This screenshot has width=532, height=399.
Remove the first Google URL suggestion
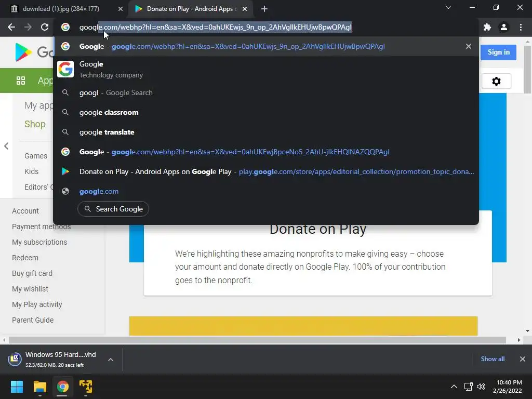(x=468, y=46)
